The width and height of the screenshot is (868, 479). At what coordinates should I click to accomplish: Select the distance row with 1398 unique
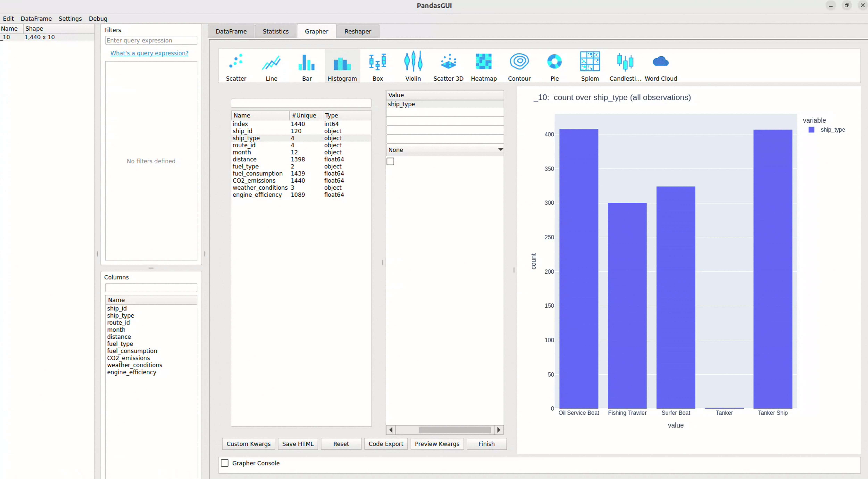301,159
